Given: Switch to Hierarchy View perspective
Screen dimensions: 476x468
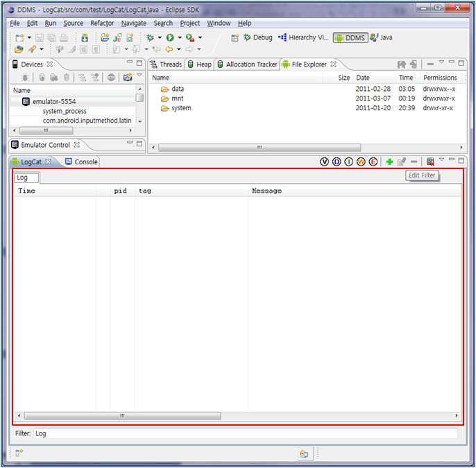Looking at the screenshot, I should tap(303, 37).
